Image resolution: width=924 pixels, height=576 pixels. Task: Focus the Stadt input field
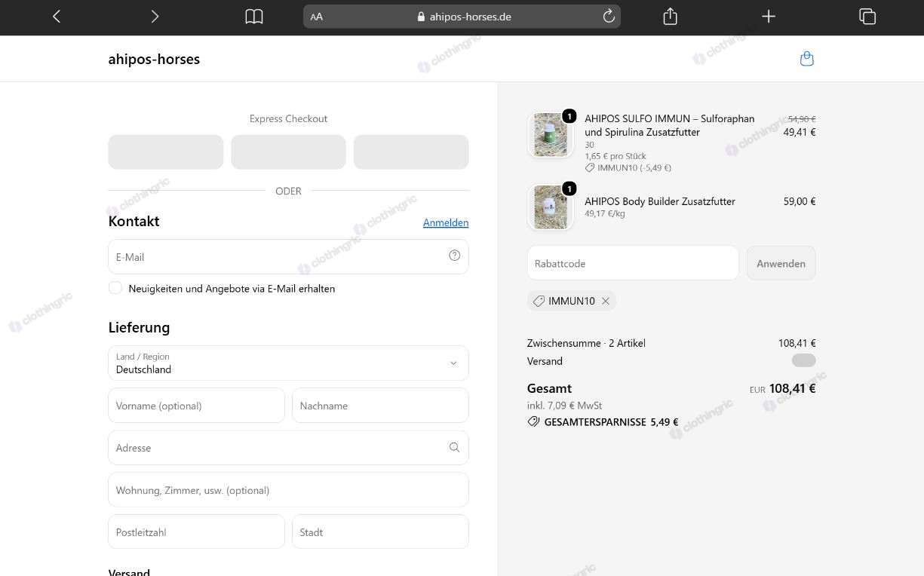380,532
